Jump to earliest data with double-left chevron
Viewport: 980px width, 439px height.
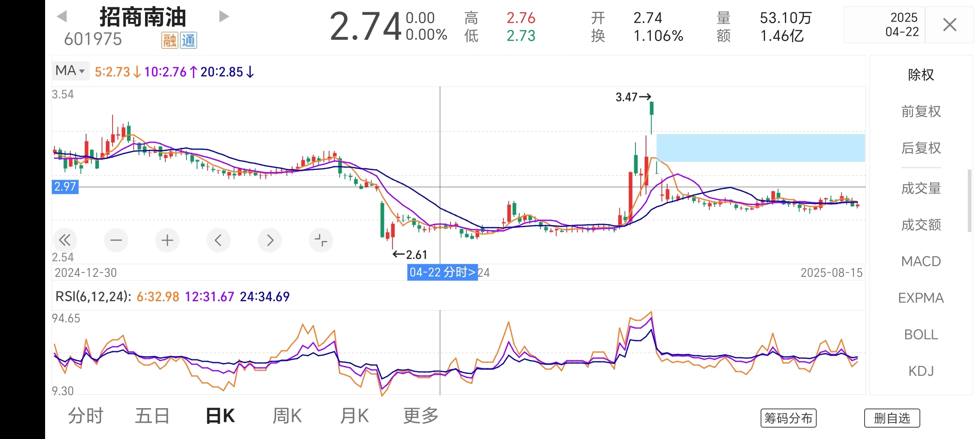pyautogui.click(x=65, y=240)
